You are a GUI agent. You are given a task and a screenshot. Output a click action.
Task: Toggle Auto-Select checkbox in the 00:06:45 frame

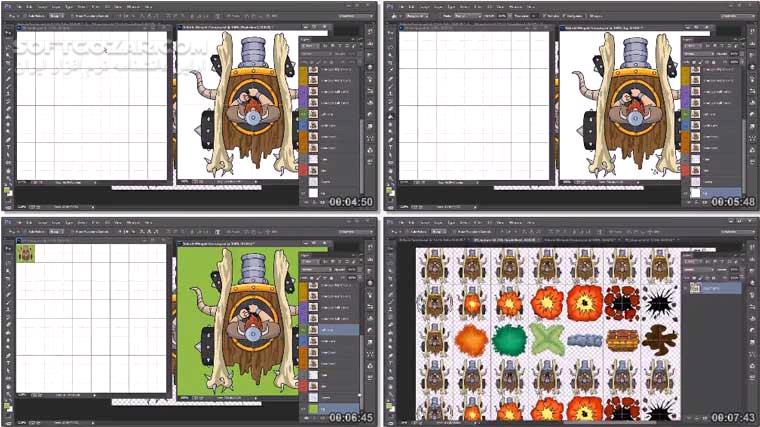(x=25, y=232)
